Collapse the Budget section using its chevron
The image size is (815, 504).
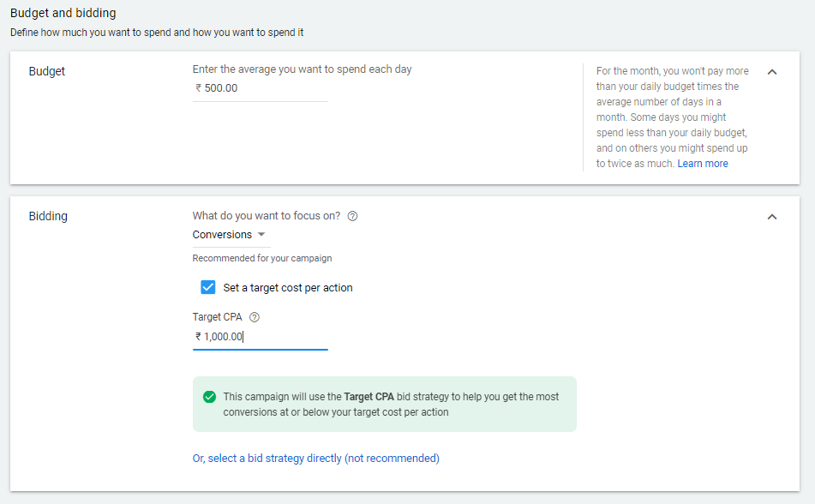point(772,72)
